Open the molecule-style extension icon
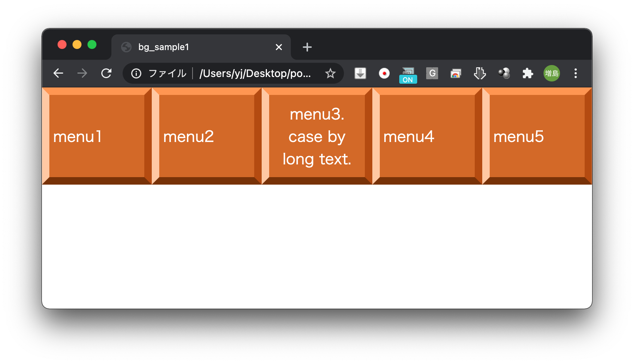Viewport: 634px width, 364px height. coord(504,73)
